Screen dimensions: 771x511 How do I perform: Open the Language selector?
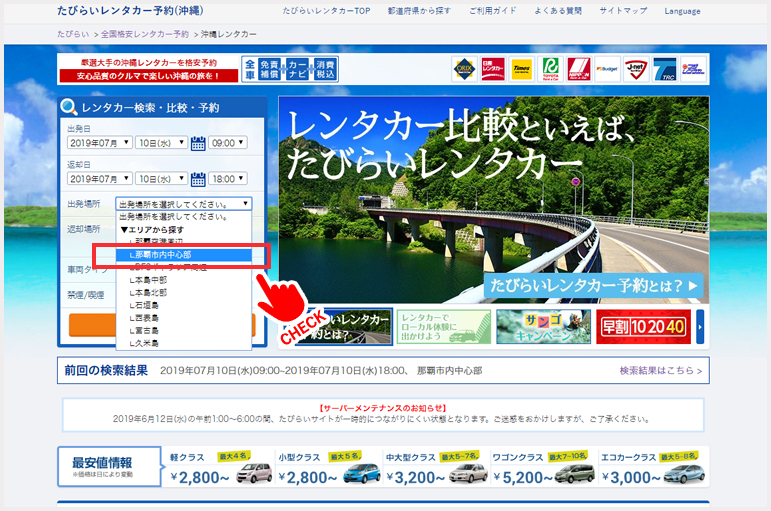tap(682, 11)
